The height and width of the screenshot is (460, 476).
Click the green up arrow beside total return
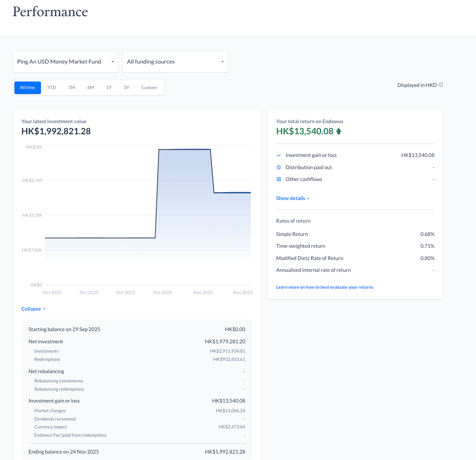tap(338, 131)
